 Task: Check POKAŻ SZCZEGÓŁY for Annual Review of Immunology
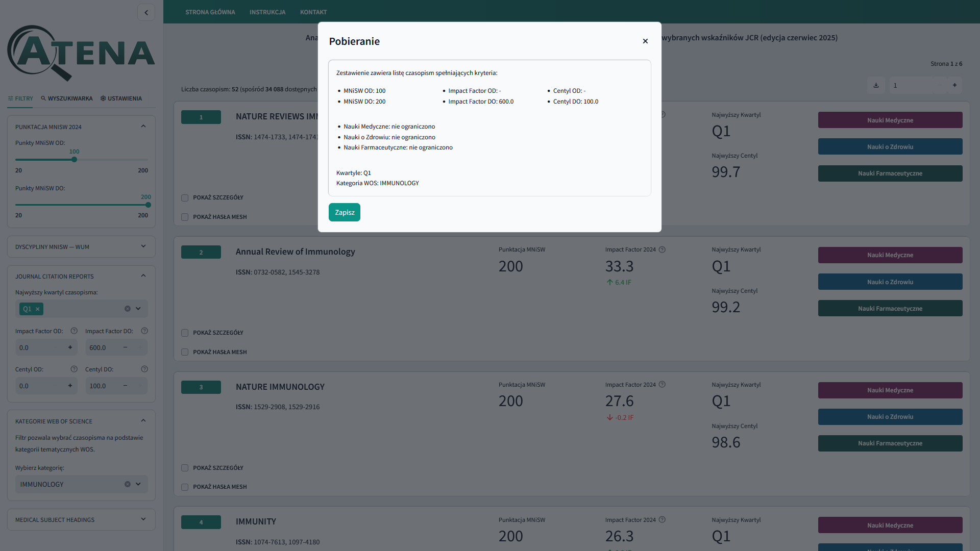(x=185, y=333)
